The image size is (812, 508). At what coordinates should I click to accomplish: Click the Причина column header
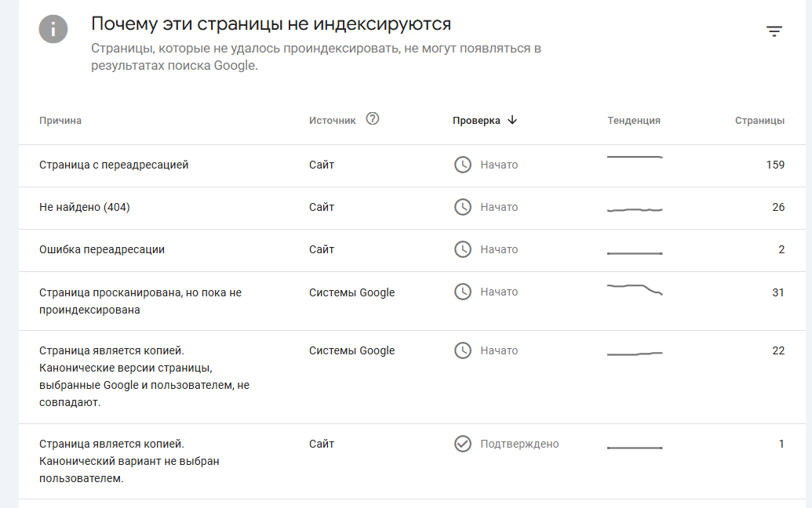click(60, 121)
